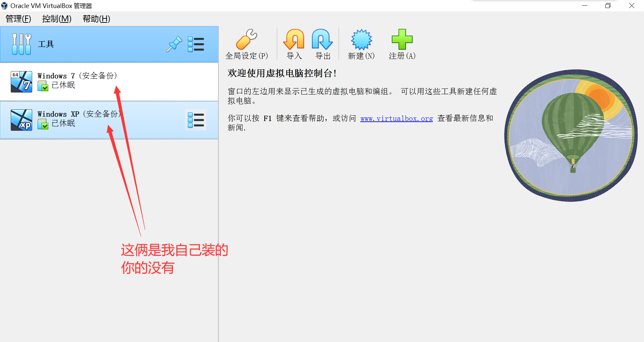
Task: Create a new VM with 新建
Action: pos(361,44)
